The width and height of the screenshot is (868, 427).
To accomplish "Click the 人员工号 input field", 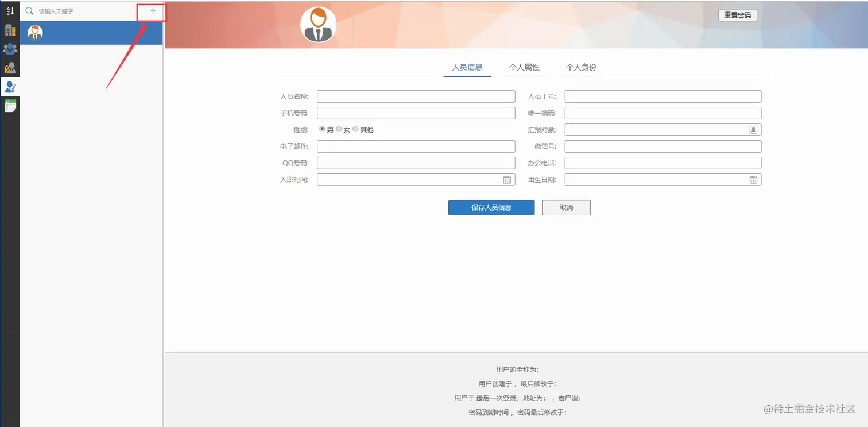I will coord(663,96).
